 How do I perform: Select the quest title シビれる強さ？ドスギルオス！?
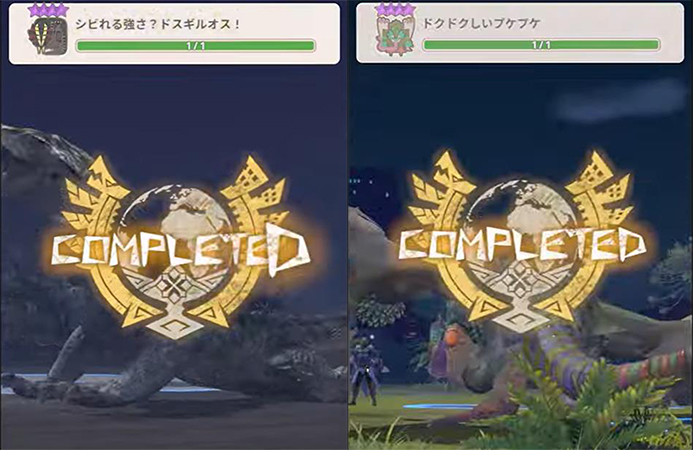point(157,24)
